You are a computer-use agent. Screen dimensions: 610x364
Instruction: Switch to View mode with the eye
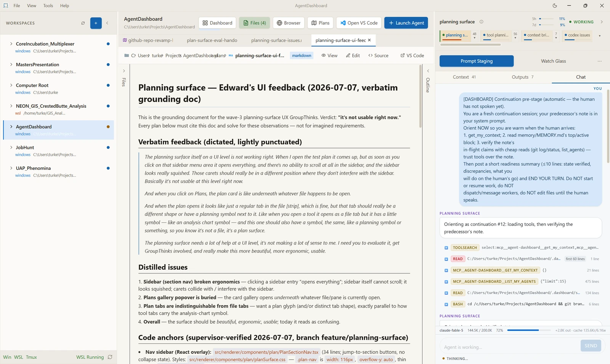click(329, 56)
